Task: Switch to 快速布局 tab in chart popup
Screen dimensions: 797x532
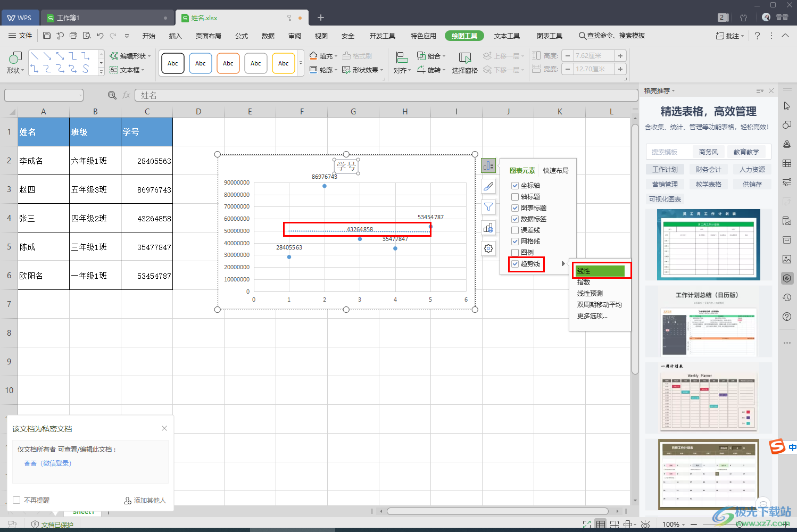Action: [x=556, y=171]
